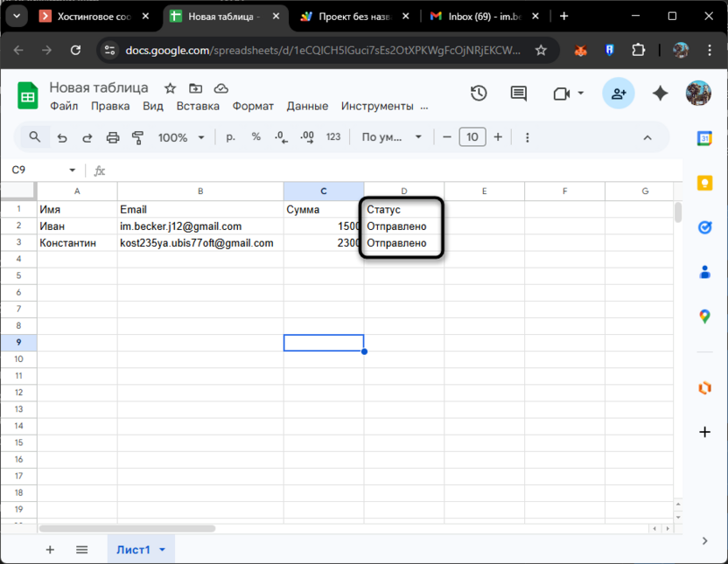Undo the last action
This screenshot has height=564, width=728.
pyautogui.click(x=61, y=137)
